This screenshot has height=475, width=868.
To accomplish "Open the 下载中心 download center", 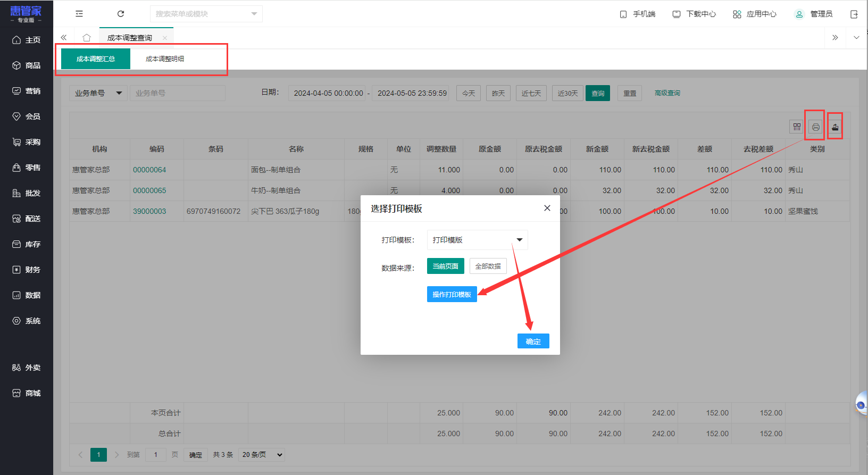I will click(x=694, y=14).
